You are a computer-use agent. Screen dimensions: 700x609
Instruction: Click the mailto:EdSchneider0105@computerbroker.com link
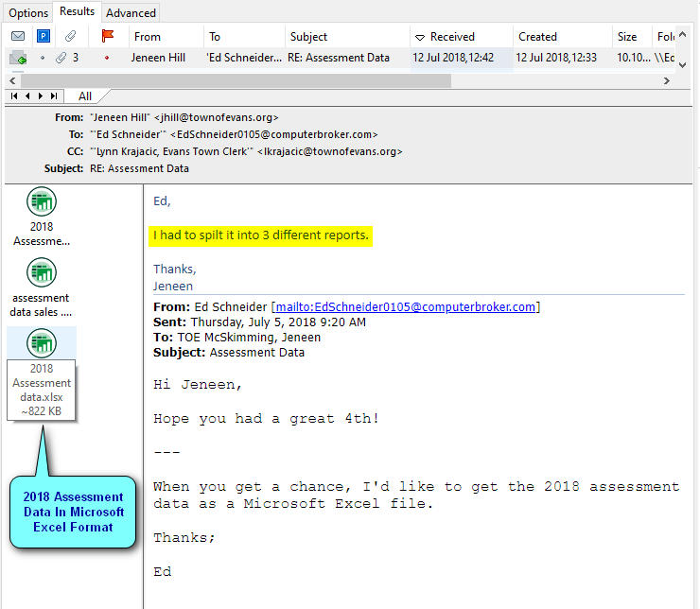coord(406,307)
